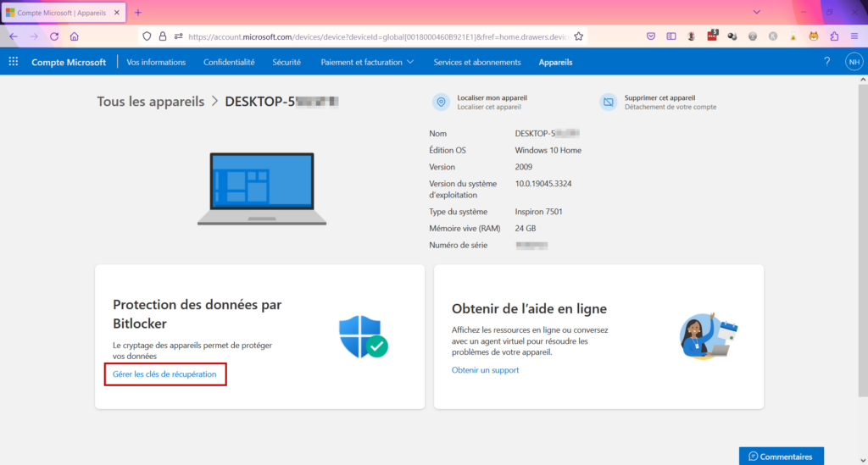The height and width of the screenshot is (465, 868).
Task: Expand the list all tabs chevron
Action: (756, 12)
